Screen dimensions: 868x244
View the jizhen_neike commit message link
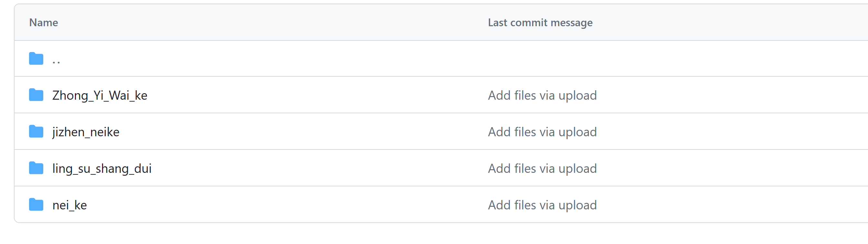(542, 132)
